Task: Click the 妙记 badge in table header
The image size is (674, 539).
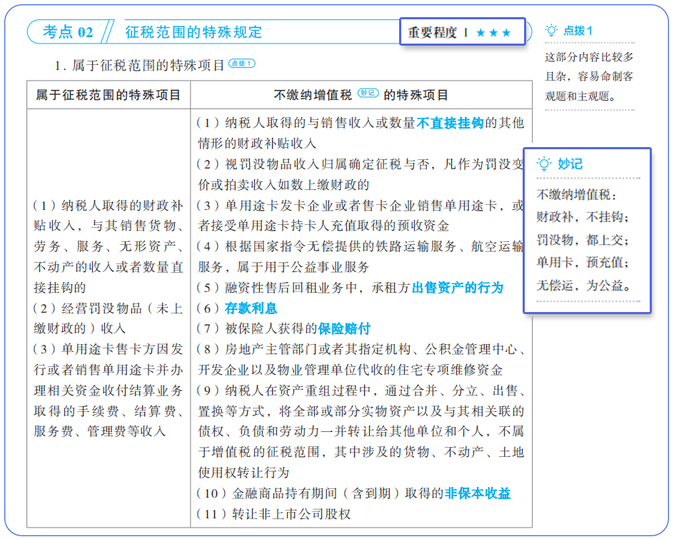Action: (x=367, y=94)
